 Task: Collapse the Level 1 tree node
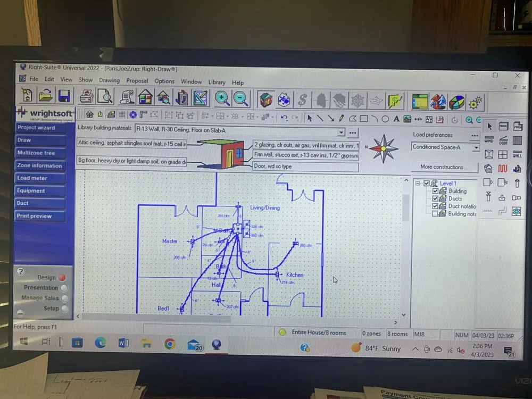click(418, 184)
